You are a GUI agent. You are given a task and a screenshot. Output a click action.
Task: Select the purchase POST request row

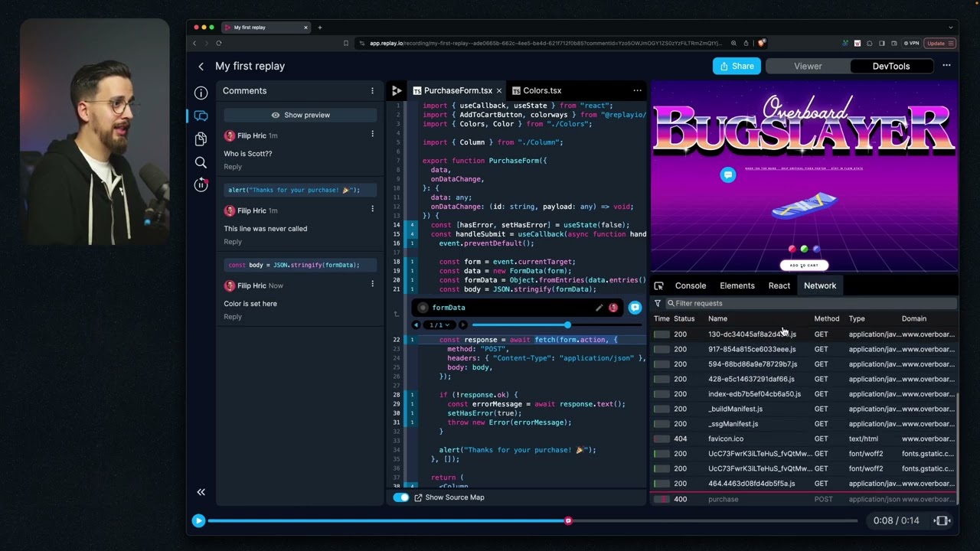[804, 499]
